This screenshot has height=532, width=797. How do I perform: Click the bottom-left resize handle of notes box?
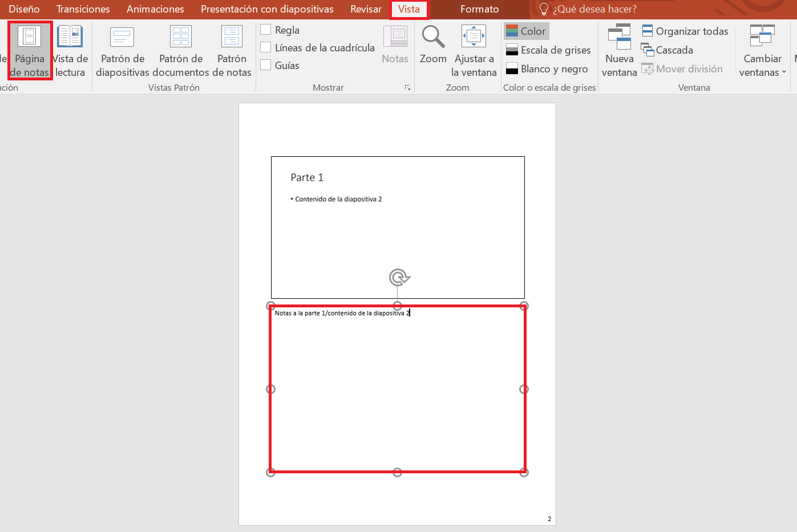[271, 472]
